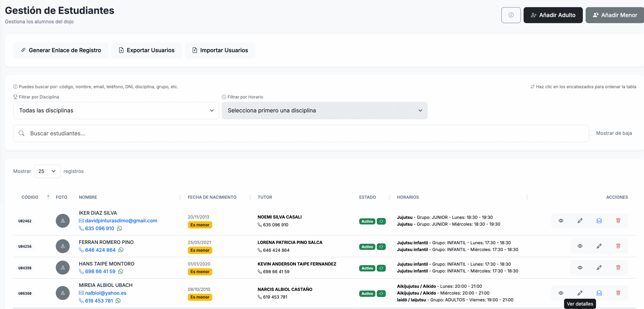Click the envelope icon in Iker Diaz Silva's actions
The width and height of the screenshot is (644, 309).
(x=599, y=221)
